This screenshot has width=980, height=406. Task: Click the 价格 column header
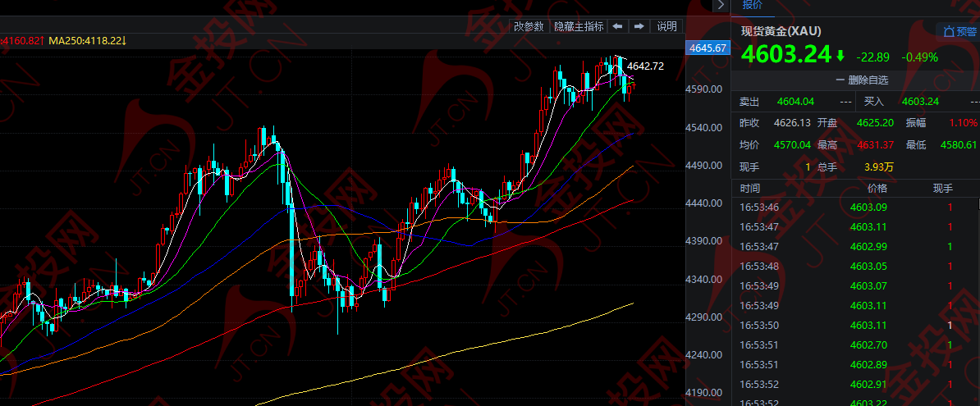[877, 189]
